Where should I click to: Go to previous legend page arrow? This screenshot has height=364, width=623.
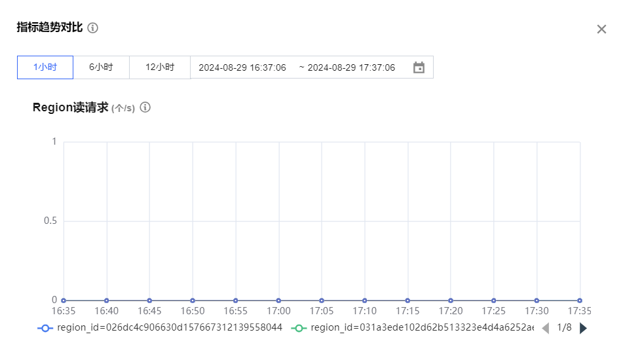tap(545, 328)
